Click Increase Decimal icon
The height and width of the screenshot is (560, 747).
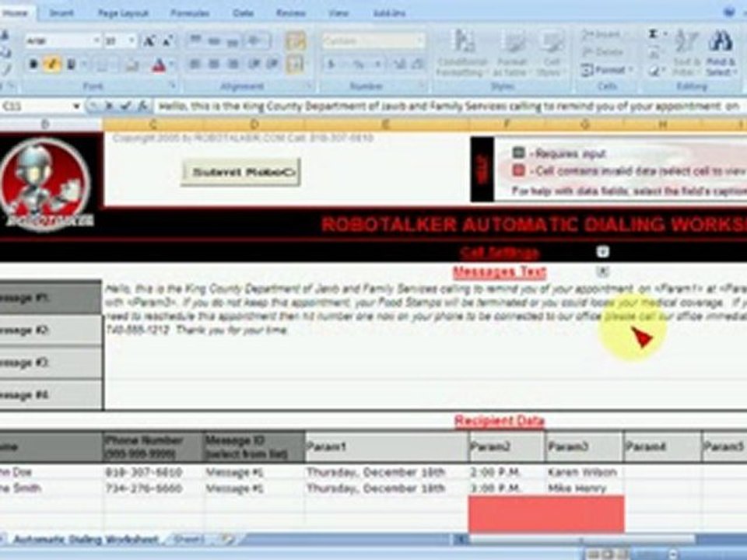point(399,64)
